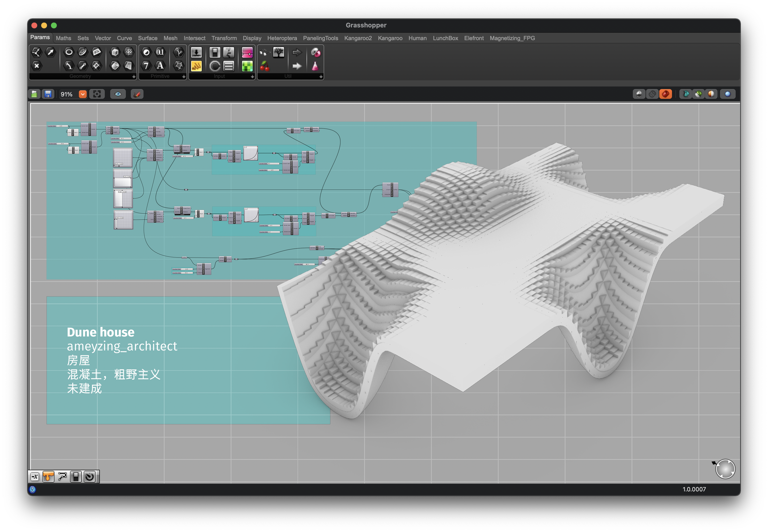Click the Circle geometry parameter icon
The width and height of the screenshot is (768, 532).
69,52
